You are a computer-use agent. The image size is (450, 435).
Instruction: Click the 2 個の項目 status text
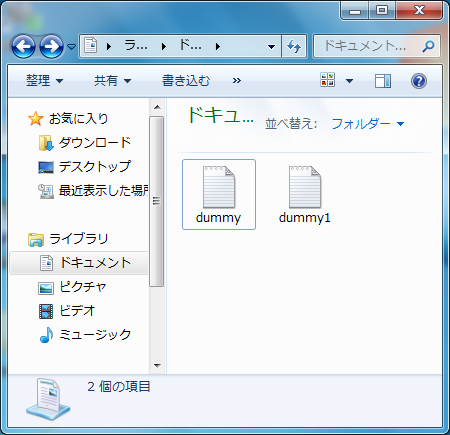click(119, 387)
